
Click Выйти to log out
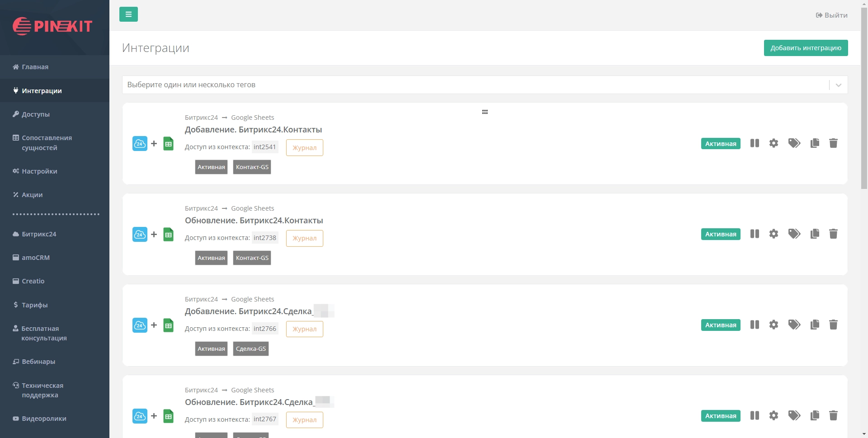pos(831,15)
